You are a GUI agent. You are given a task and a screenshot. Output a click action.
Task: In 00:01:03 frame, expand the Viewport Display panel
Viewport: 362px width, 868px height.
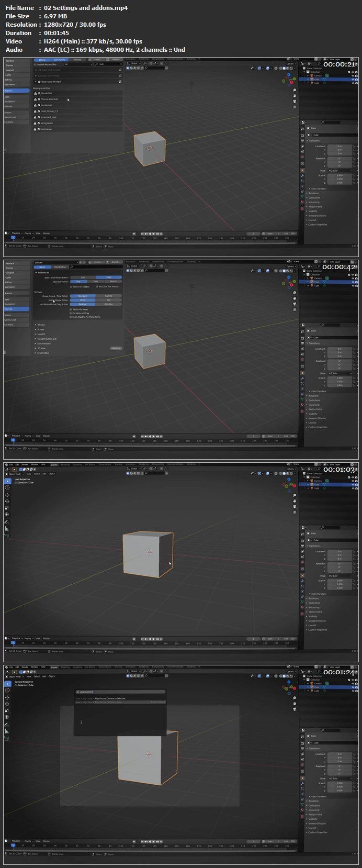coord(316,621)
